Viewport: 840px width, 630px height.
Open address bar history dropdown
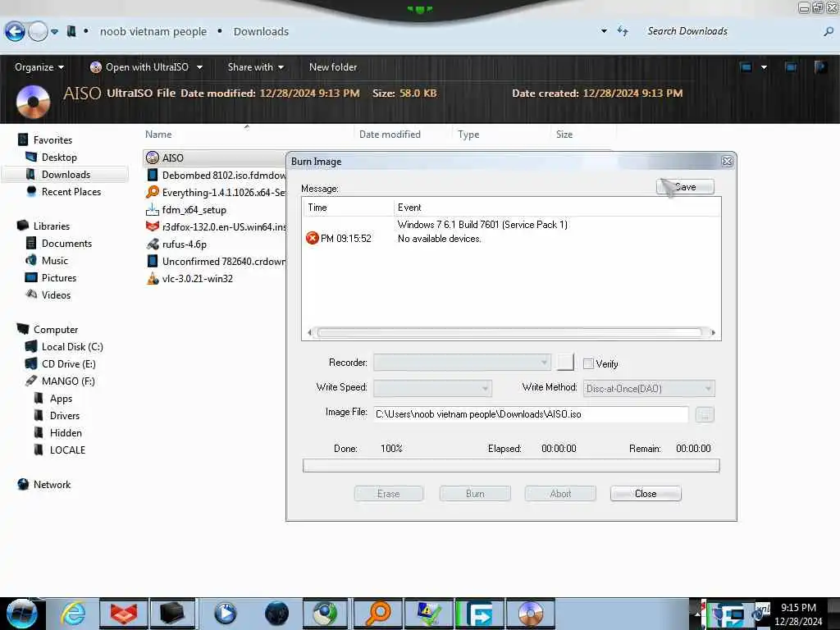(604, 31)
